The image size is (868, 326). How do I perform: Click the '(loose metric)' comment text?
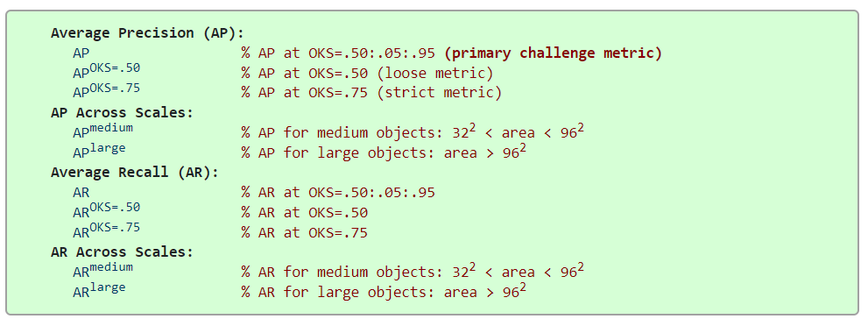pyautogui.click(x=434, y=73)
